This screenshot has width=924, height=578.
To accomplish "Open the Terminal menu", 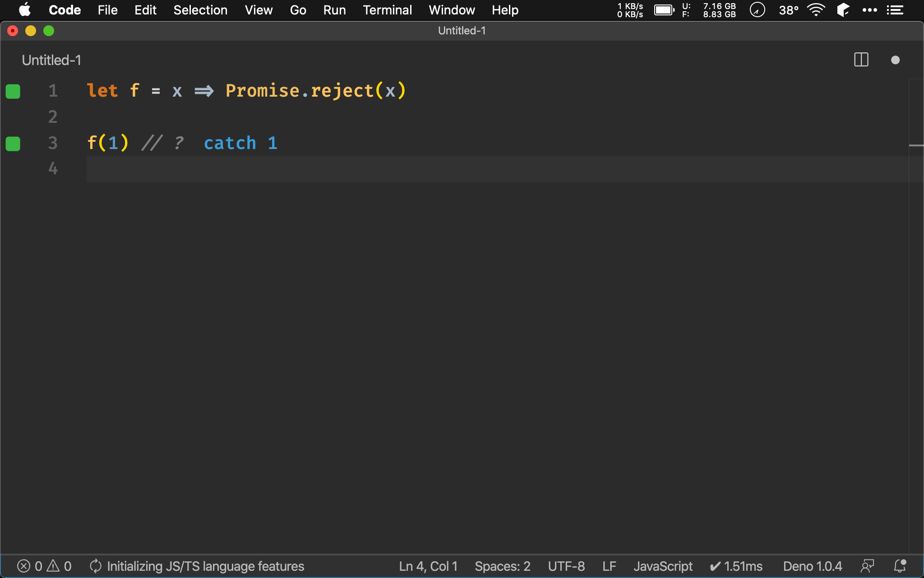I will pyautogui.click(x=387, y=10).
